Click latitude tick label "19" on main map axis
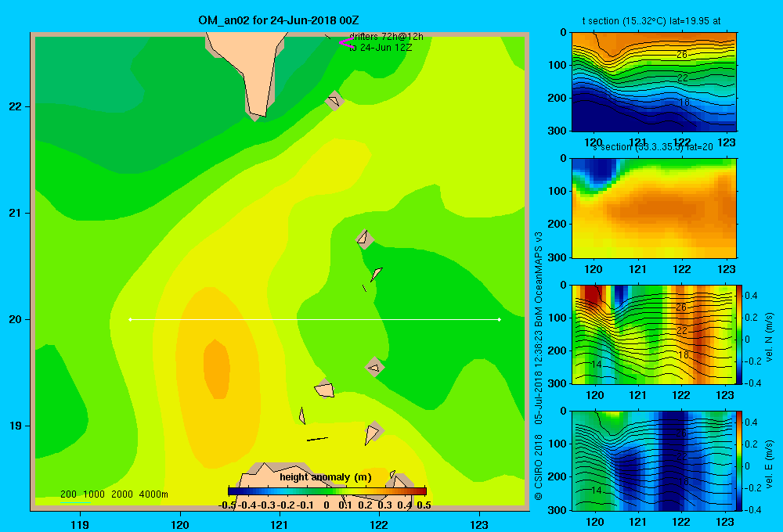783x532 pixels. click(16, 426)
